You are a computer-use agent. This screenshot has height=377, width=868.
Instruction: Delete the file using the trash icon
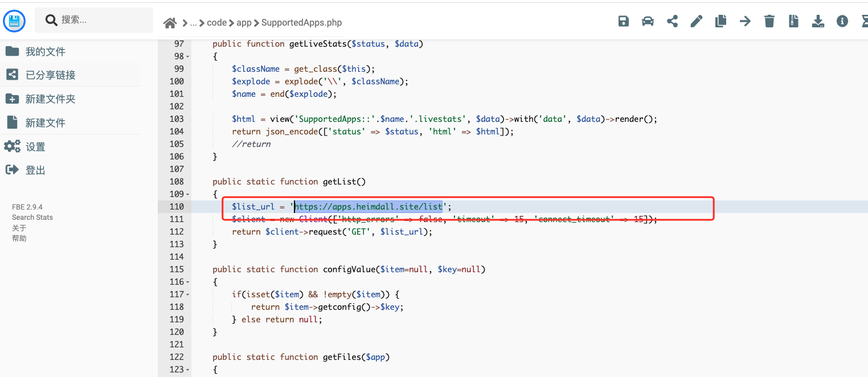769,22
